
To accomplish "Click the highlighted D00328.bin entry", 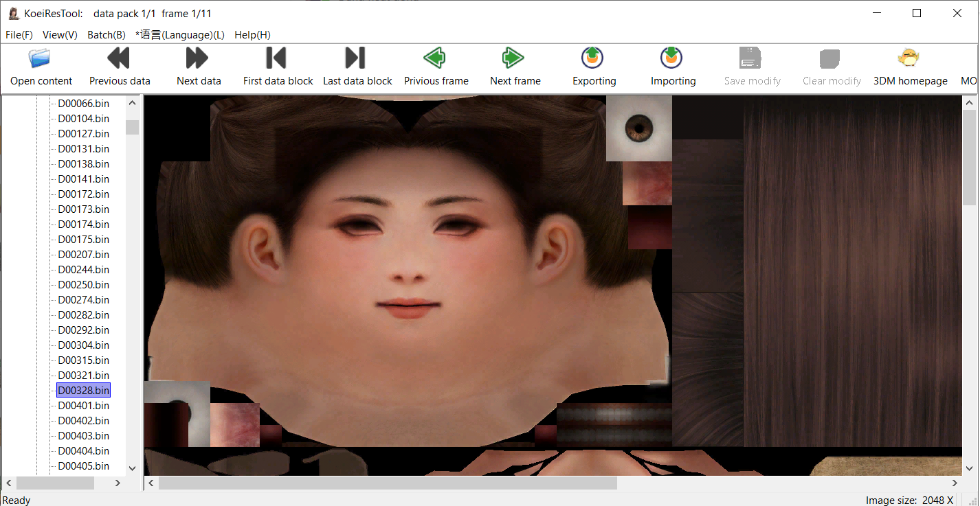I will (x=83, y=391).
